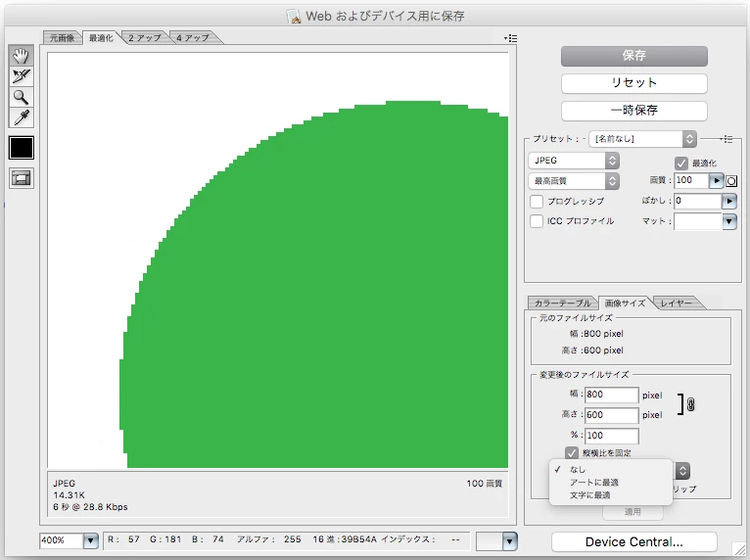Click the 保存 button
Image resolution: width=750 pixels, height=560 pixels.
point(633,56)
